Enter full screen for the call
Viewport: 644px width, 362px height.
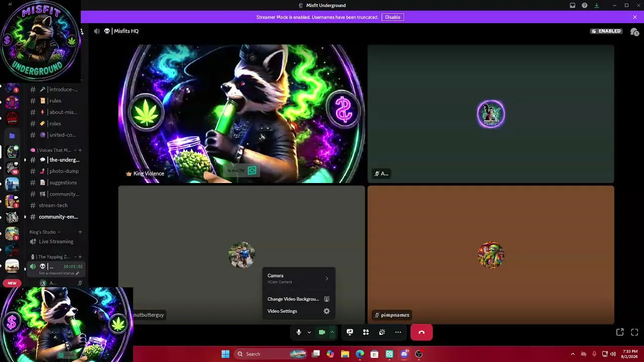click(634, 332)
